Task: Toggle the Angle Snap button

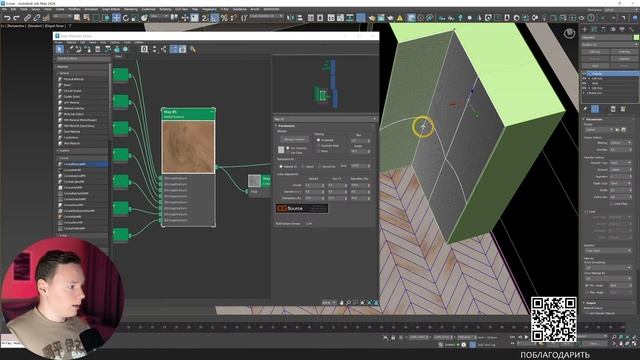Action: [x=215, y=18]
